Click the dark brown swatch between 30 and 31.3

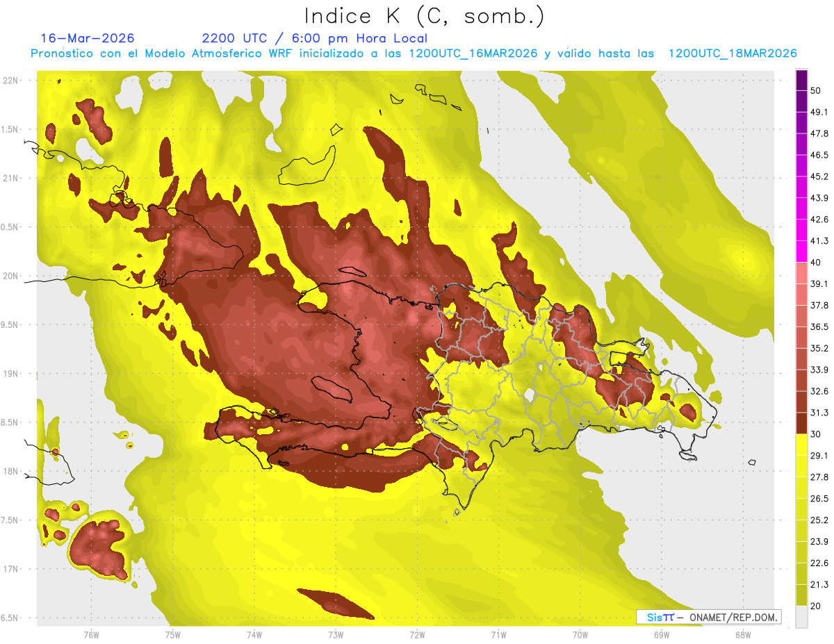[801, 424]
